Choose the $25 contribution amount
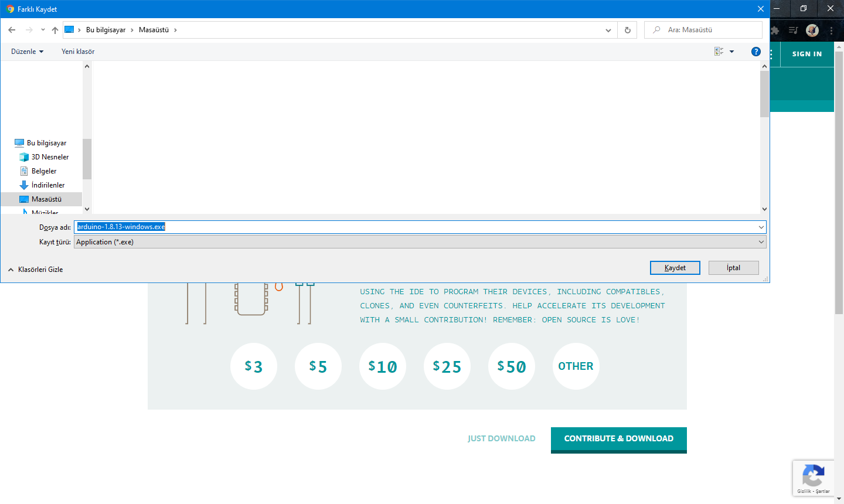The image size is (844, 504). (447, 366)
